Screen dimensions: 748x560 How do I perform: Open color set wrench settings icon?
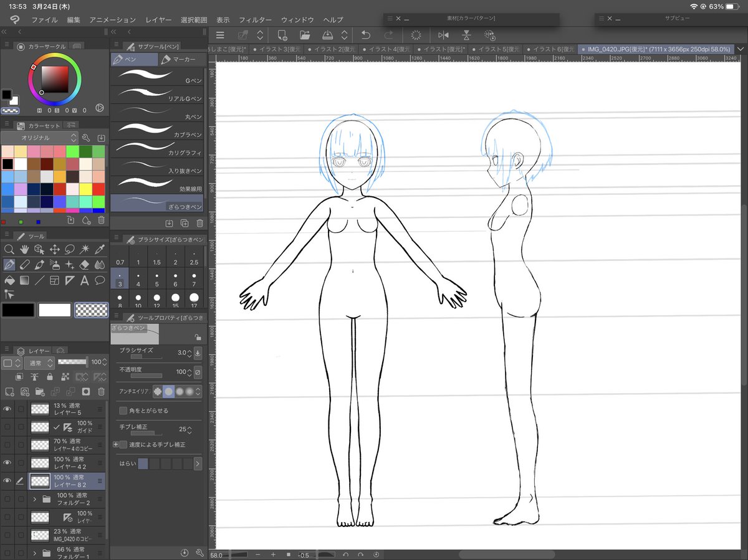[86, 137]
